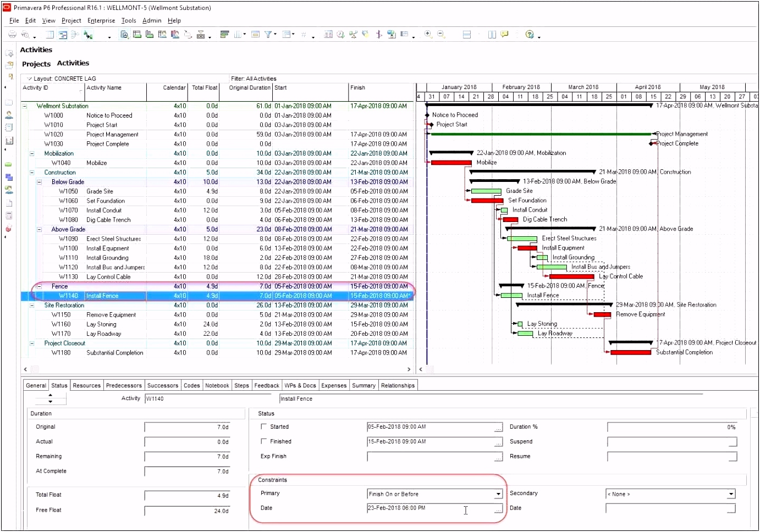Collapse the Below Grade group

(x=40, y=182)
